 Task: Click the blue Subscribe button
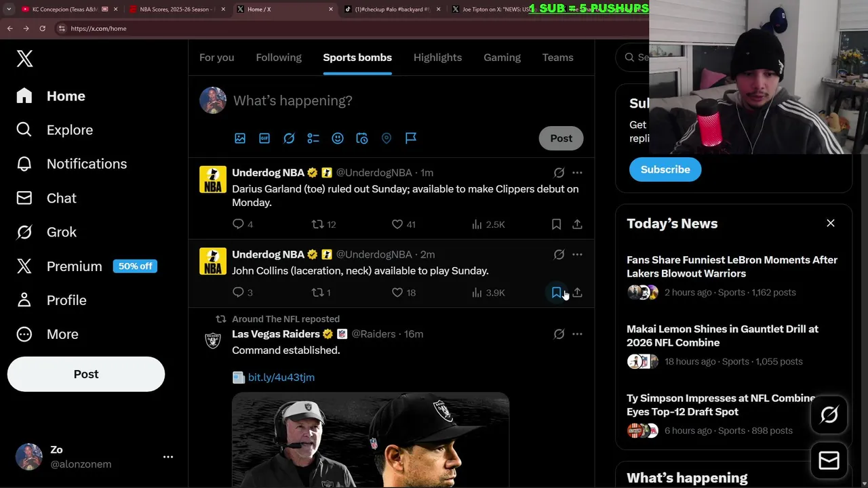click(665, 169)
